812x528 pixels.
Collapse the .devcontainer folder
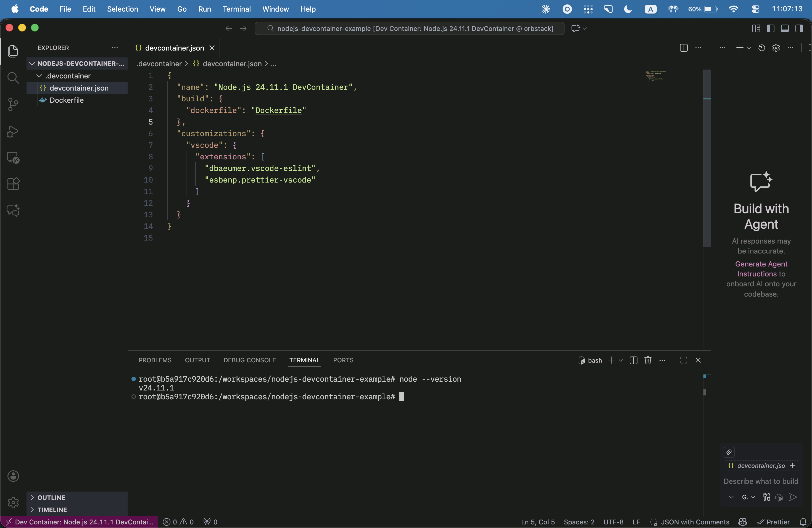(x=39, y=76)
